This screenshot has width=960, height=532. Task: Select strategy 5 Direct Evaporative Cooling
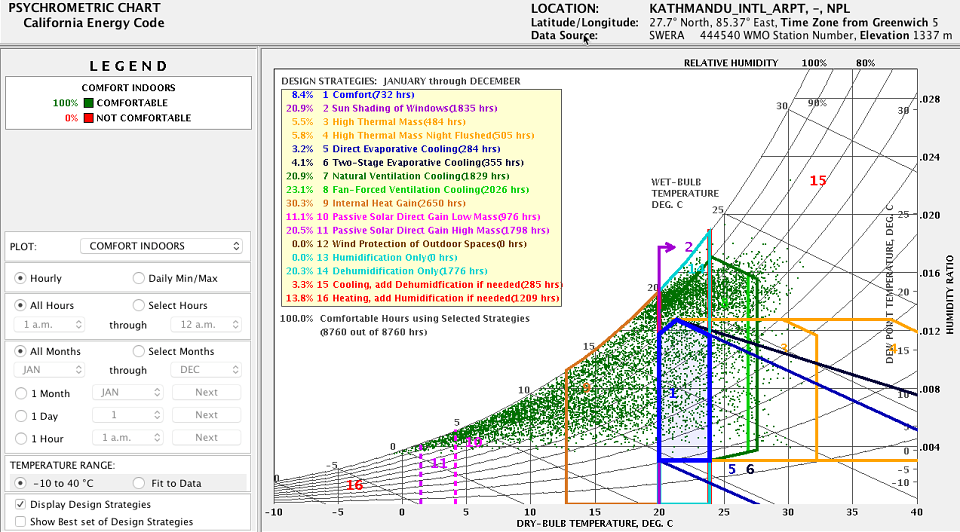(x=396, y=149)
